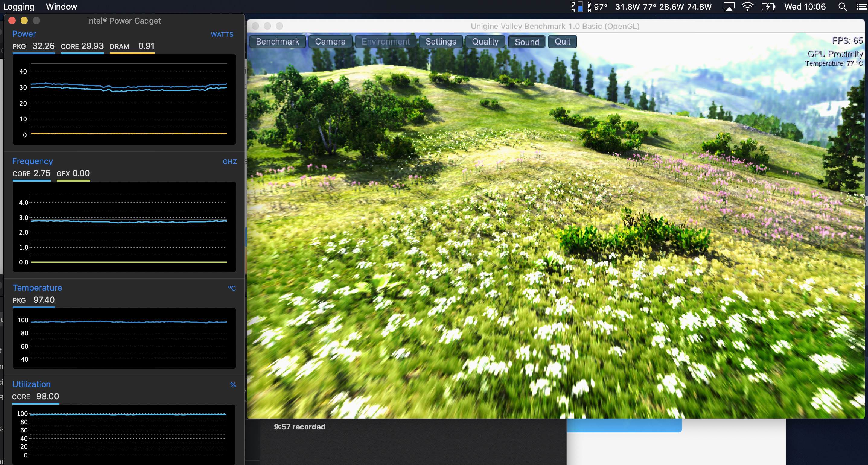Image resolution: width=868 pixels, height=465 pixels.
Task: Click the Spotlight search magnifier icon
Action: coord(842,7)
